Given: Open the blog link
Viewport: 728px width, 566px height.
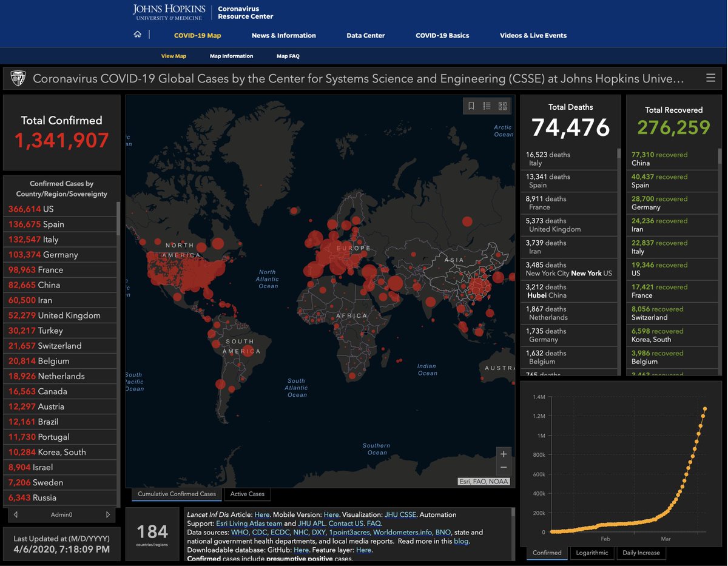Looking at the screenshot, I should [x=461, y=541].
